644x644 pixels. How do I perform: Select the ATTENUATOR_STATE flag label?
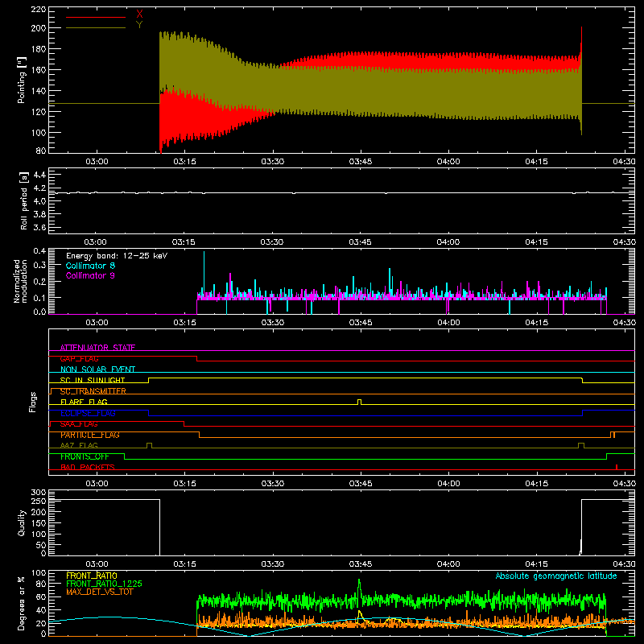click(x=97, y=348)
